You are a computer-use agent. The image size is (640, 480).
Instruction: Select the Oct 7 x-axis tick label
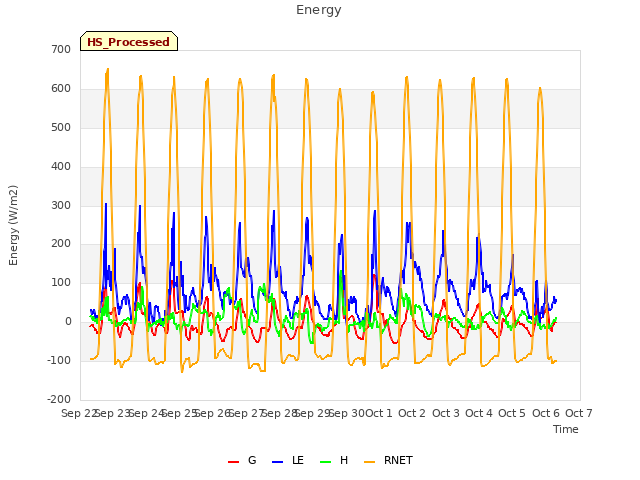pyautogui.click(x=578, y=413)
